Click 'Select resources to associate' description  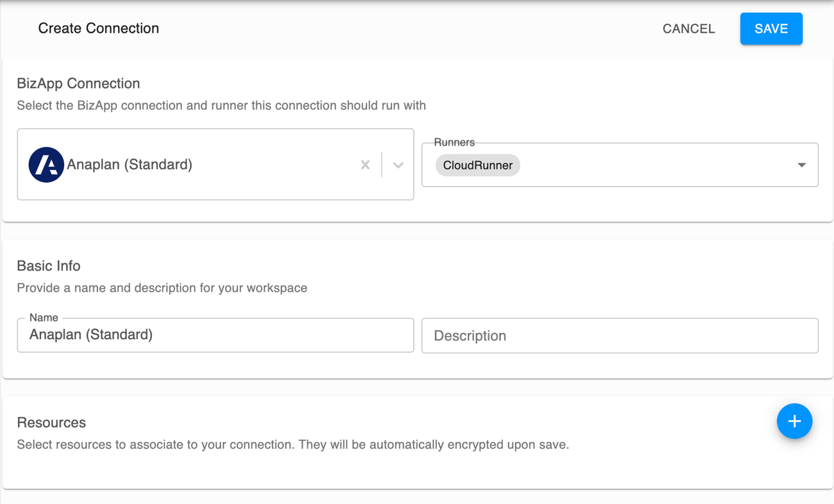pos(293,444)
